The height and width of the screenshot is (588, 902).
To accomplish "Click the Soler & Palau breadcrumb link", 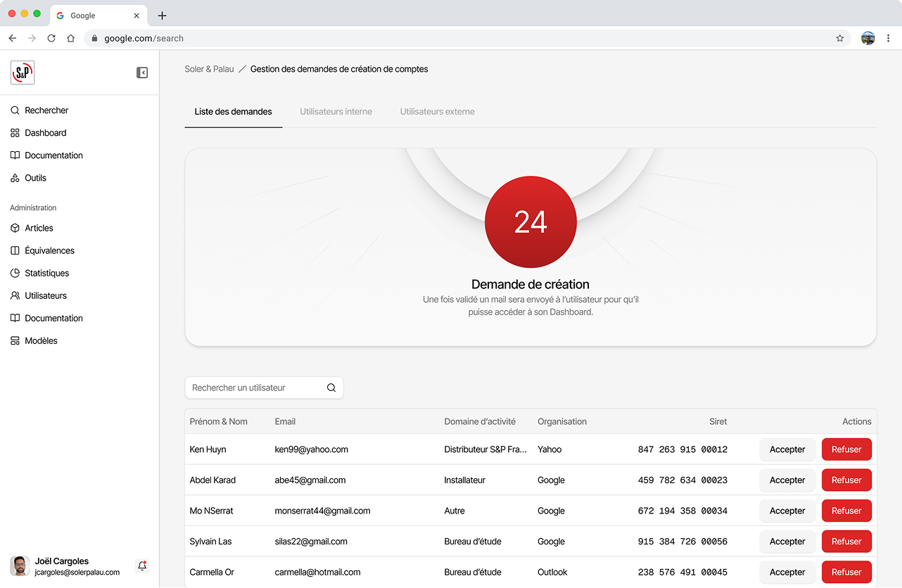I will click(x=209, y=69).
